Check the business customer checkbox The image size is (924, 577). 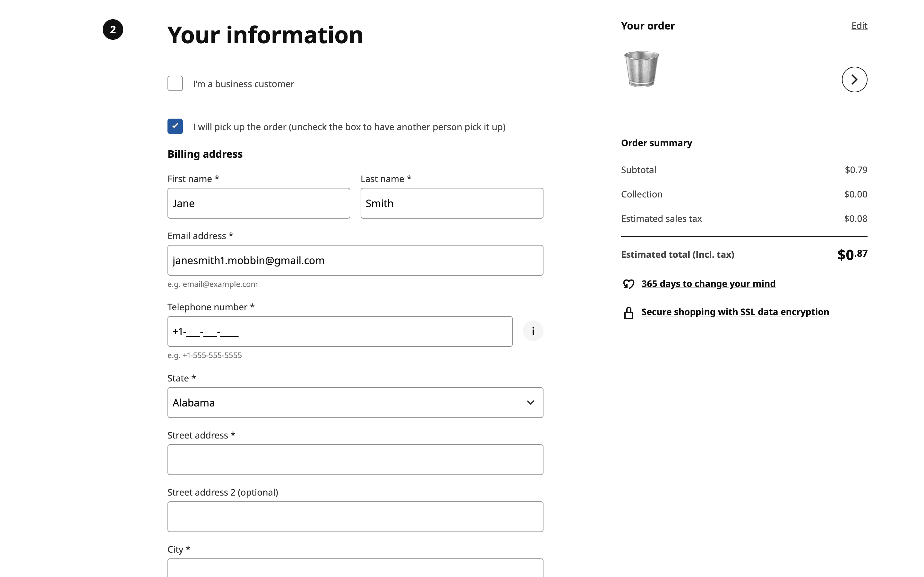coord(175,83)
